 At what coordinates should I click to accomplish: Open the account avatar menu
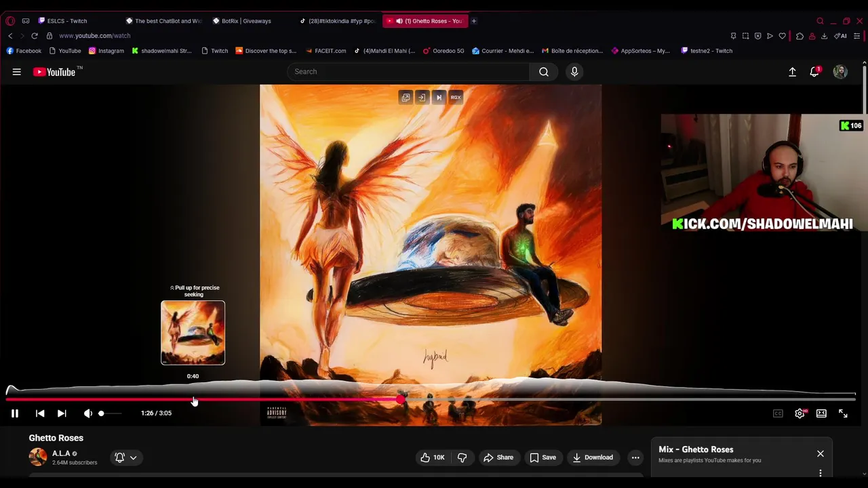(x=840, y=72)
